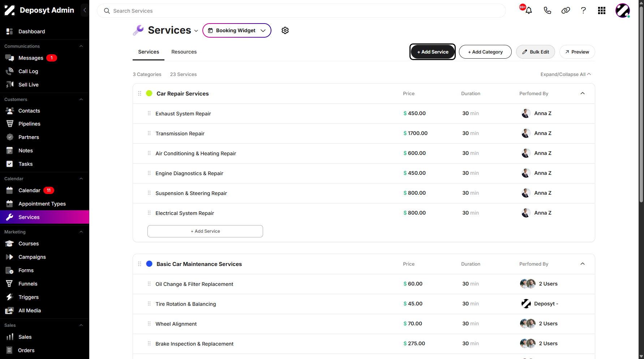Collapse the Marketing sidebar section

coord(81,232)
